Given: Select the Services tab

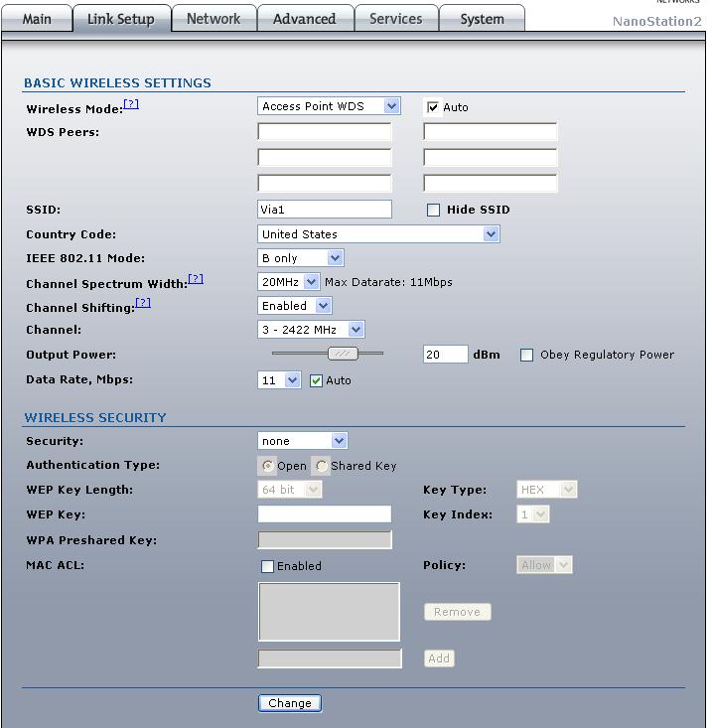Looking at the screenshot, I should tap(396, 19).
